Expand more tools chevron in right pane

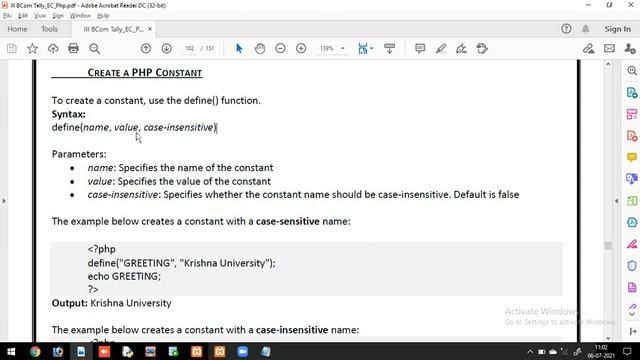click(x=632, y=314)
